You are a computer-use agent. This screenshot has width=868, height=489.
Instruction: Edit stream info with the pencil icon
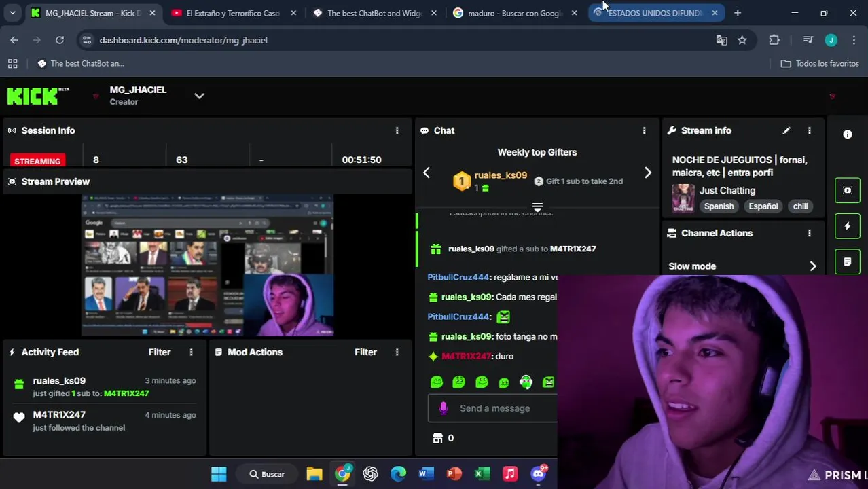coord(786,130)
